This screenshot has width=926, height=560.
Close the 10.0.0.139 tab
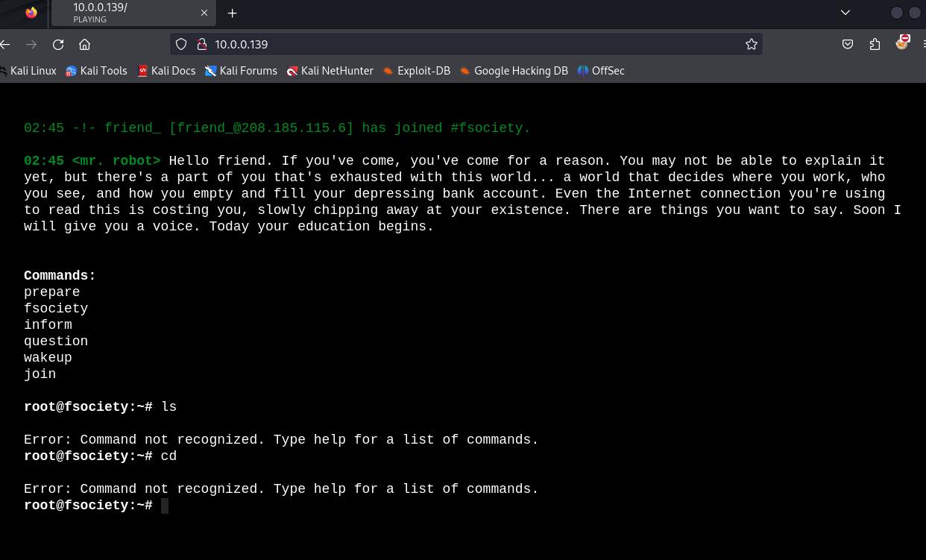point(204,13)
